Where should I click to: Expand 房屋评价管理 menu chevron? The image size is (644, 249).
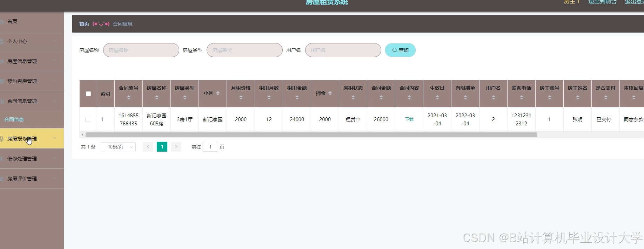point(55,178)
